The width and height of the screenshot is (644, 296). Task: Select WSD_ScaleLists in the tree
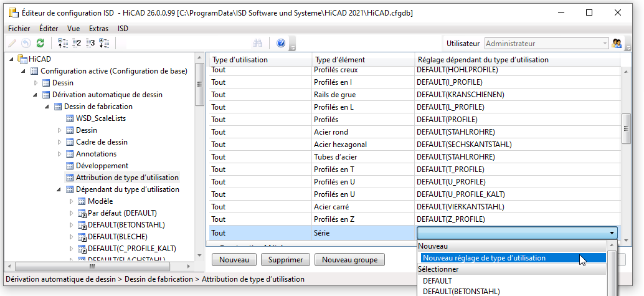[x=99, y=118]
